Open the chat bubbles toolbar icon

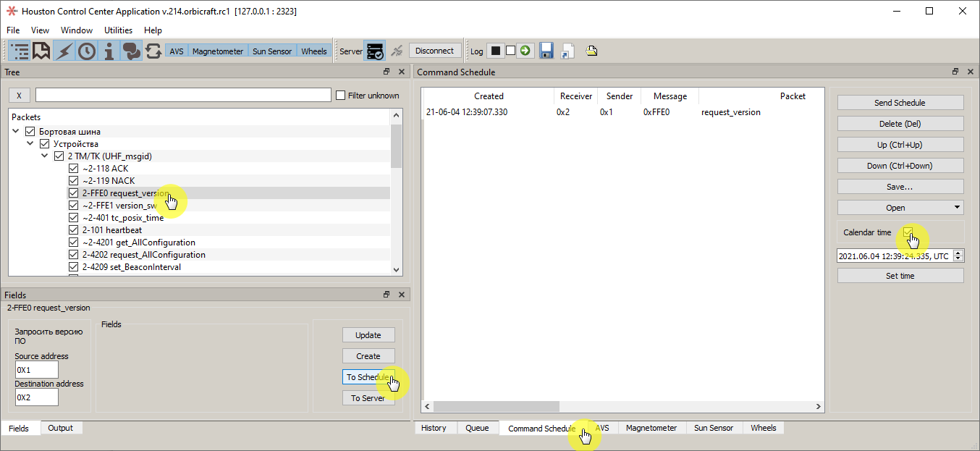(x=132, y=51)
